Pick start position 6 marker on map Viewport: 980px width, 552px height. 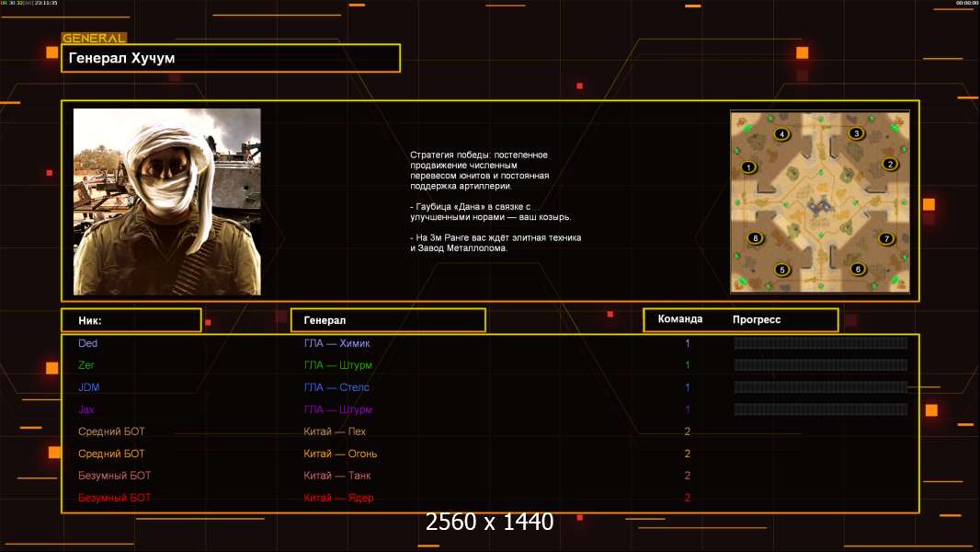coord(858,270)
